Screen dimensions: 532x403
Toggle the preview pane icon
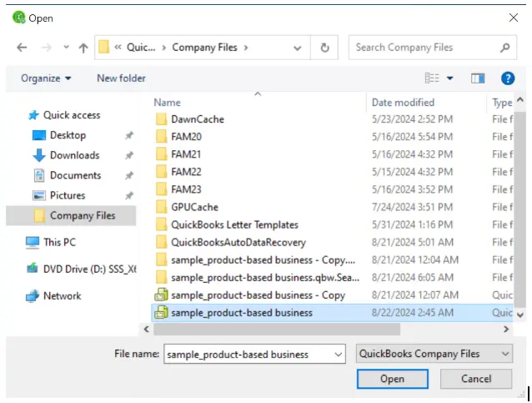tap(478, 78)
